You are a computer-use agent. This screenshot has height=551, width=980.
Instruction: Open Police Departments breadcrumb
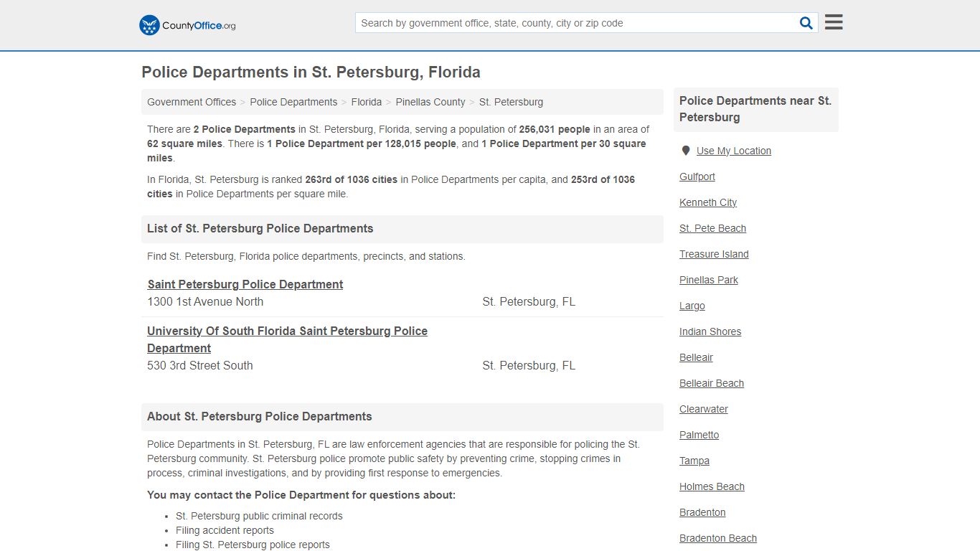click(x=293, y=102)
